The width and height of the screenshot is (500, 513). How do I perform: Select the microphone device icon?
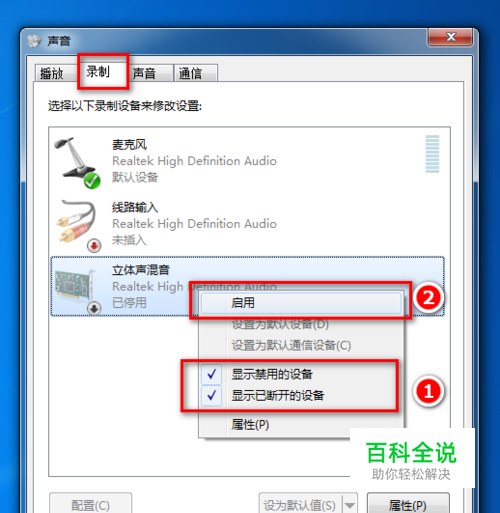tap(76, 158)
